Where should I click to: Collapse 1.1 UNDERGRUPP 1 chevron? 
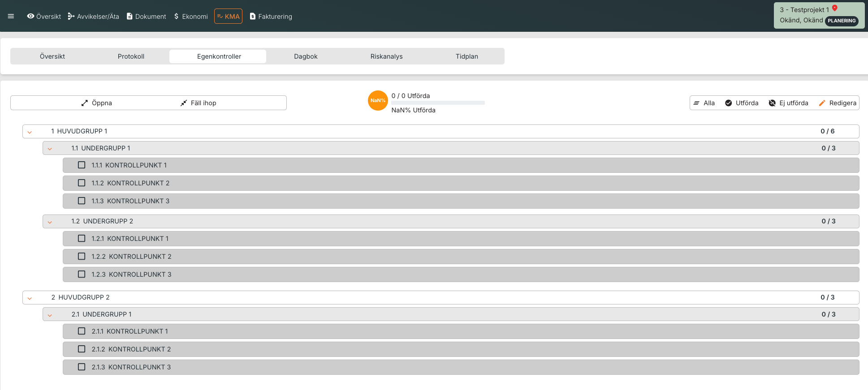tap(50, 149)
